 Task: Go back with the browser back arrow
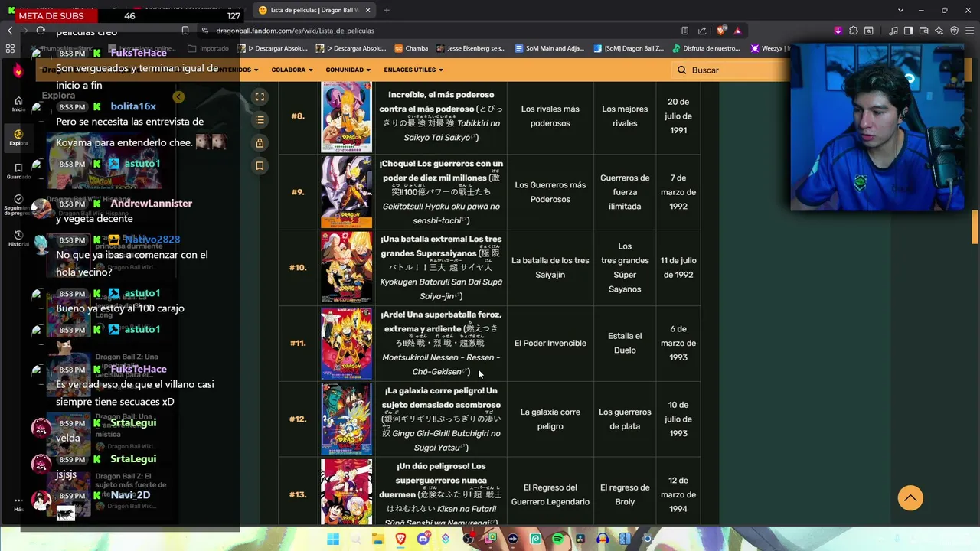click(x=10, y=31)
